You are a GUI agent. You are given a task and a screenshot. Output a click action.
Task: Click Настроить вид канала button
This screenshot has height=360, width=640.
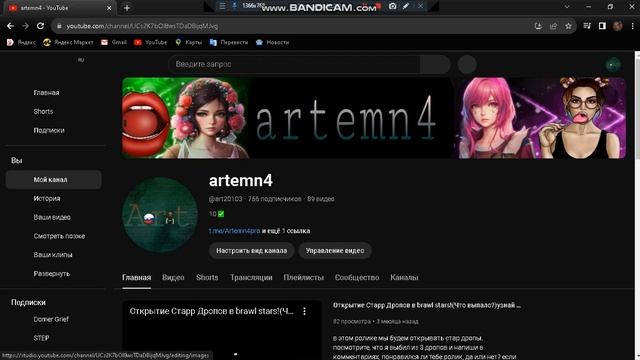pyautogui.click(x=251, y=251)
